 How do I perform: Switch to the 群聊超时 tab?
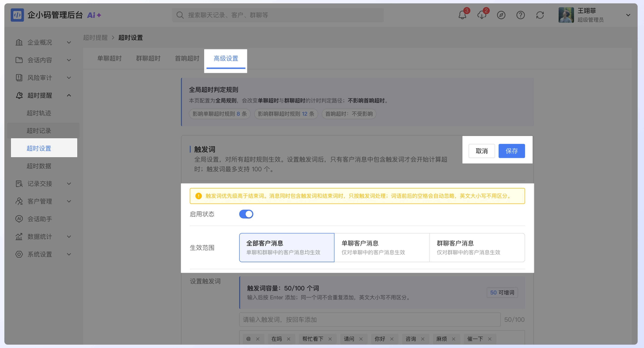pos(148,59)
